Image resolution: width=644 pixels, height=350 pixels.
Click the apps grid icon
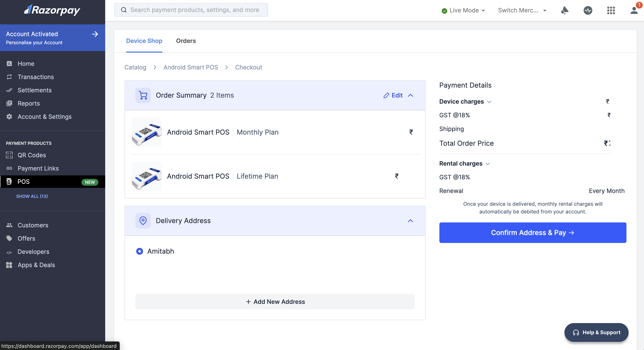(611, 9)
